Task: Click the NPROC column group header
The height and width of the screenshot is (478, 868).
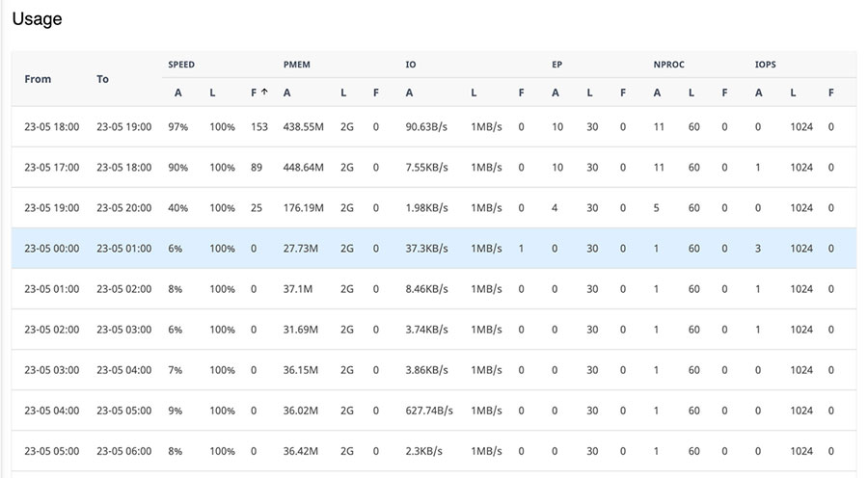Action: pos(670,65)
